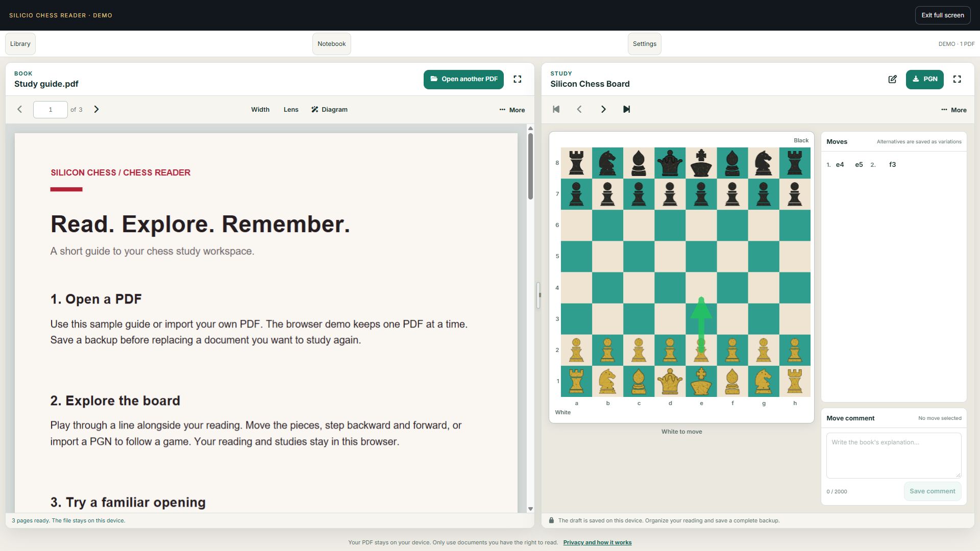Click the PDF scrollbar down arrow
The image size is (980, 551).
tap(530, 509)
